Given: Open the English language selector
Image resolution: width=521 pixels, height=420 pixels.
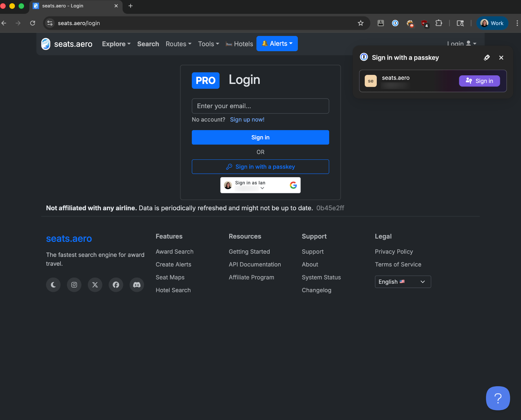Looking at the screenshot, I should tap(403, 282).
